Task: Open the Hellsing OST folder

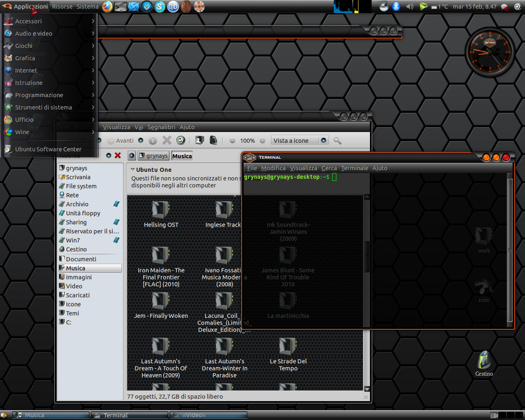Action: [161, 213]
